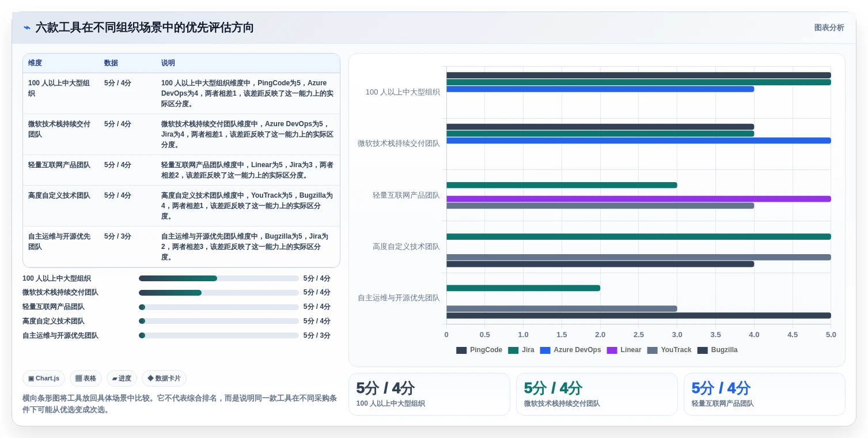Toggle the YouTrack series in the legend

669,350
